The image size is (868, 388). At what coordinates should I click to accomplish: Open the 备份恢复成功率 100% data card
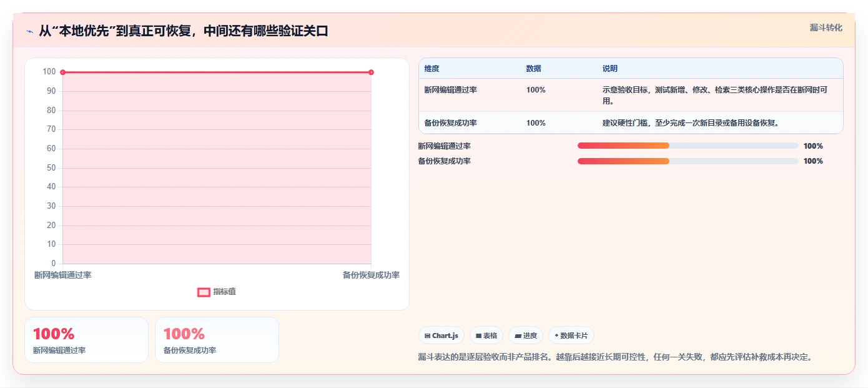tap(217, 340)
